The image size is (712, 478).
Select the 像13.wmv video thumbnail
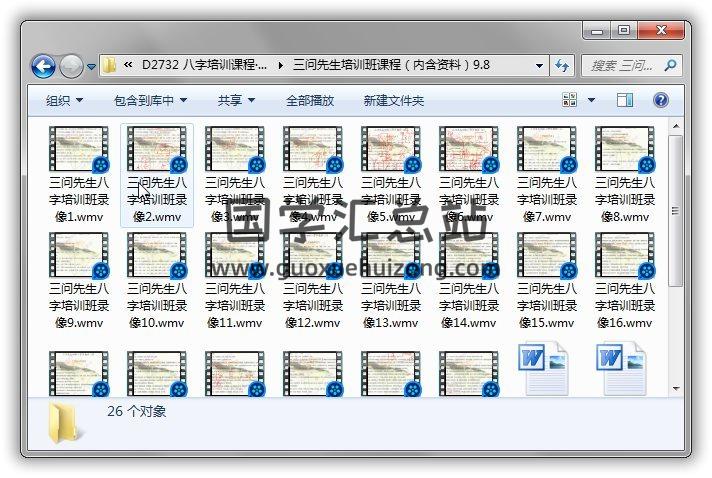pyautogui.click(x=391, y=255)
